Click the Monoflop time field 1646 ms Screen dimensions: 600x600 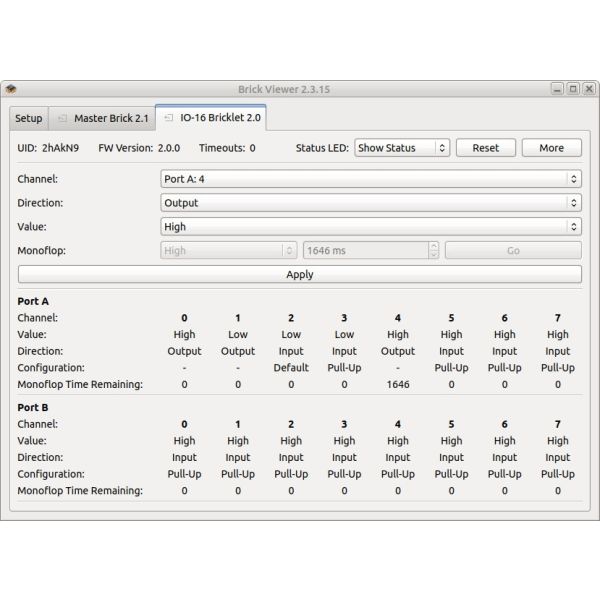point(366,250)
